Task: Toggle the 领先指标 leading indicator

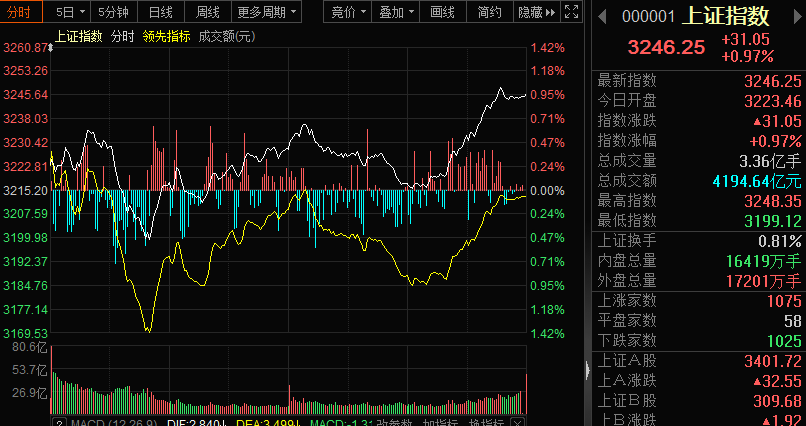Action: pos(167,36)
